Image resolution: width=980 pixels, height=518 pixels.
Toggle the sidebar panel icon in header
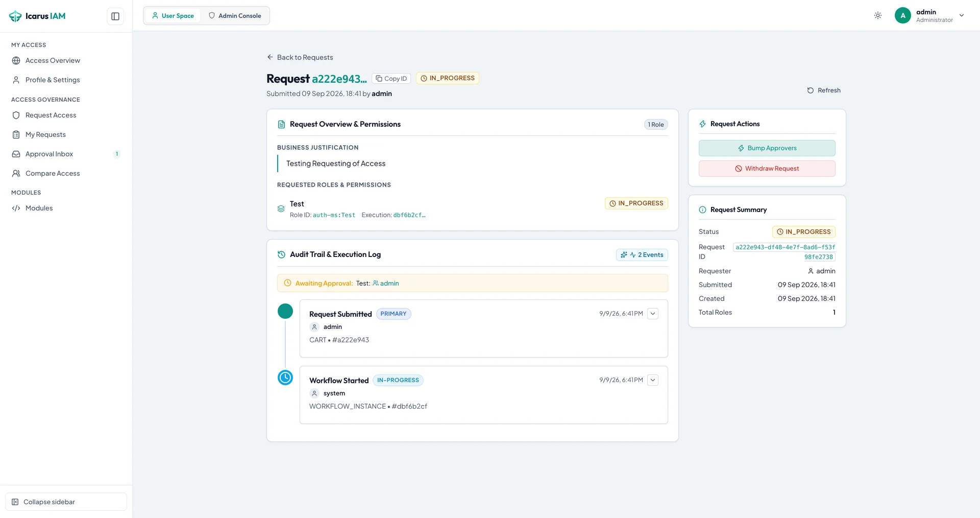[x=115, y=16]
